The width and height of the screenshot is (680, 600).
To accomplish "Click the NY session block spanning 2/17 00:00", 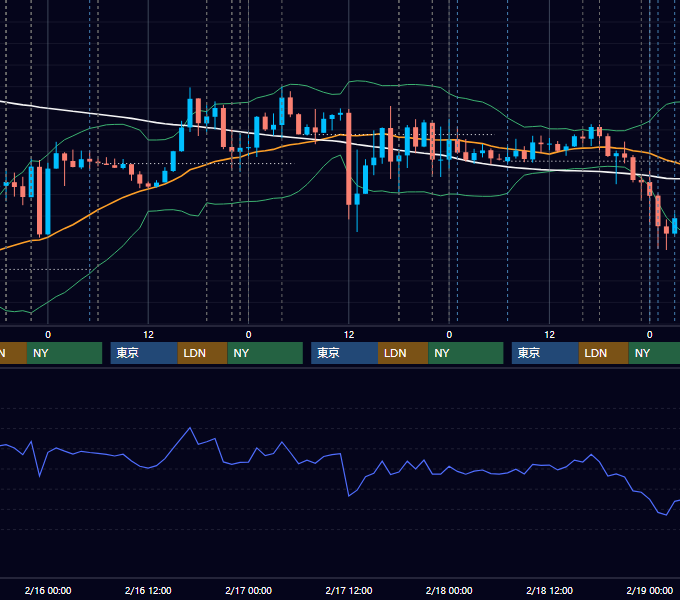I will (265, 353).
